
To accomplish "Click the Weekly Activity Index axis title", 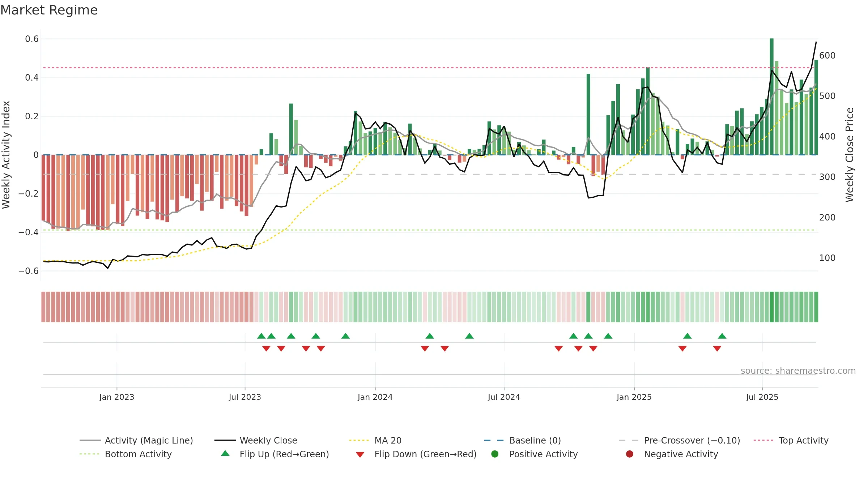I will point(6,155).
